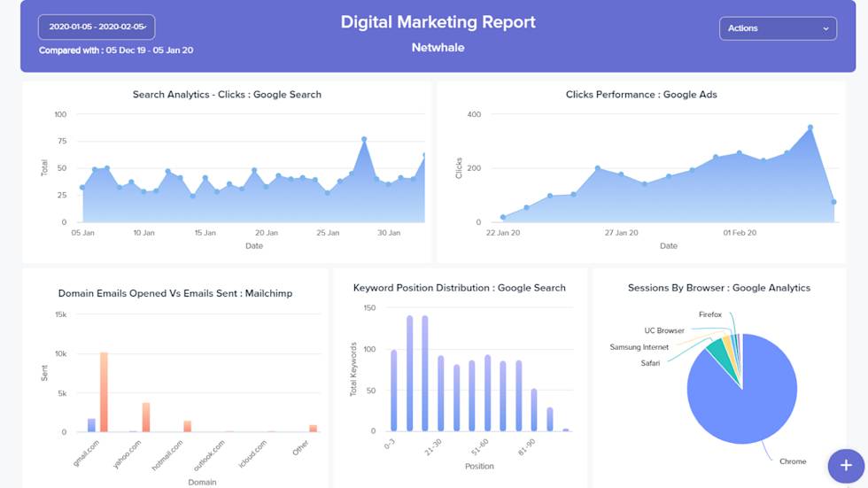Click the 'Chrome' pie chart label
The image size is (868, 488).
pos(793,461)
